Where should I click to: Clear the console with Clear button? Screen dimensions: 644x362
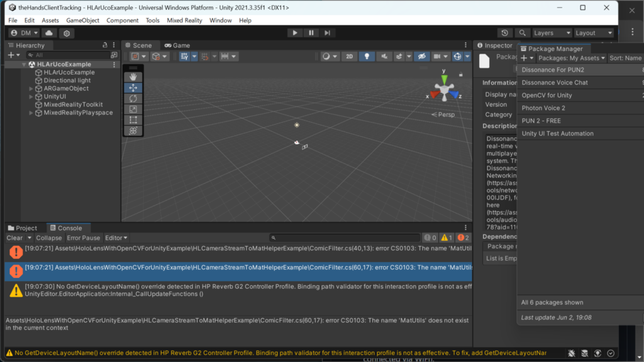(x=15, y=238)
